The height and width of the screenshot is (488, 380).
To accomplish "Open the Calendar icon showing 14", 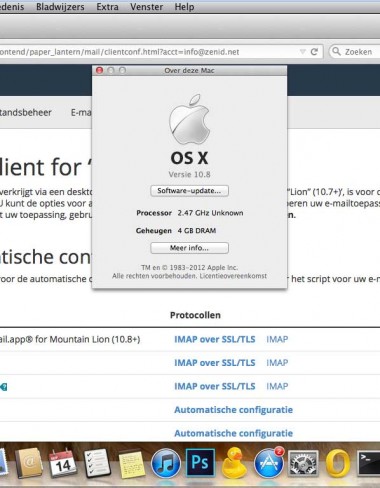I will pos(62,463).
